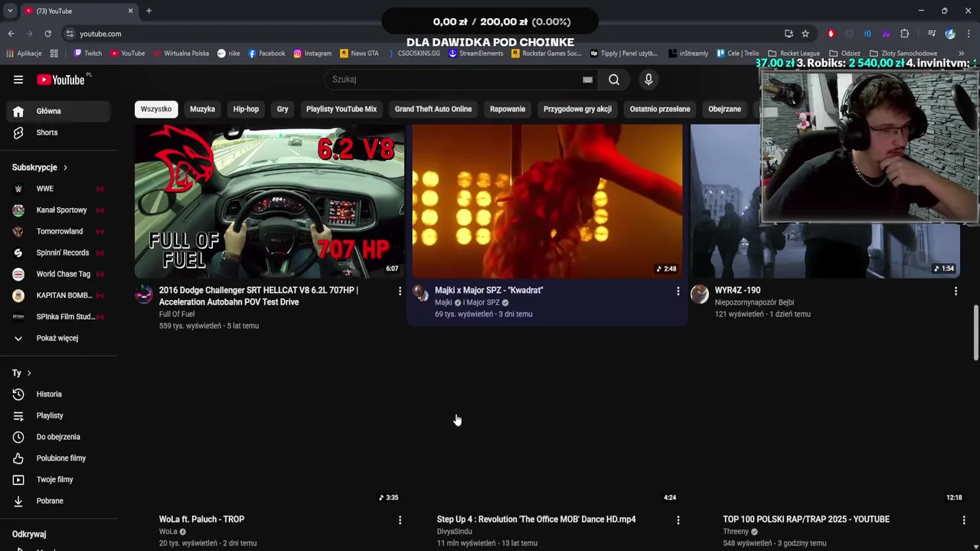Image resolution: width=980 pixels, height=551 pixels.
Task: Open Tomorrowland subscription channel
Action: [x=58, y=231]
